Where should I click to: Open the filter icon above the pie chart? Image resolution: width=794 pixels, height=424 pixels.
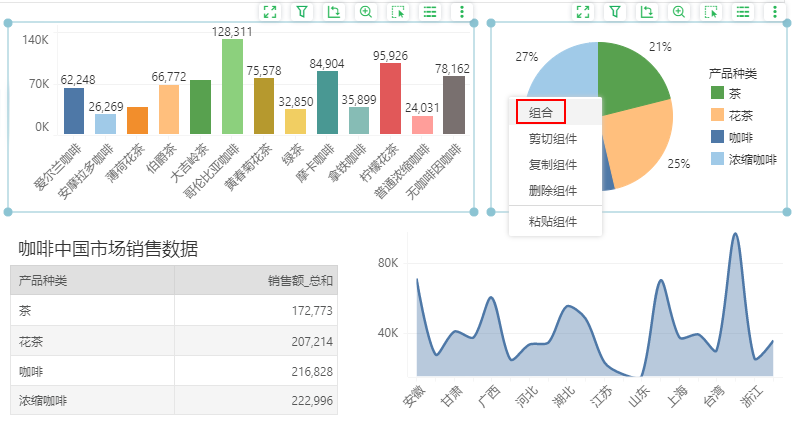tap(615, 12)
